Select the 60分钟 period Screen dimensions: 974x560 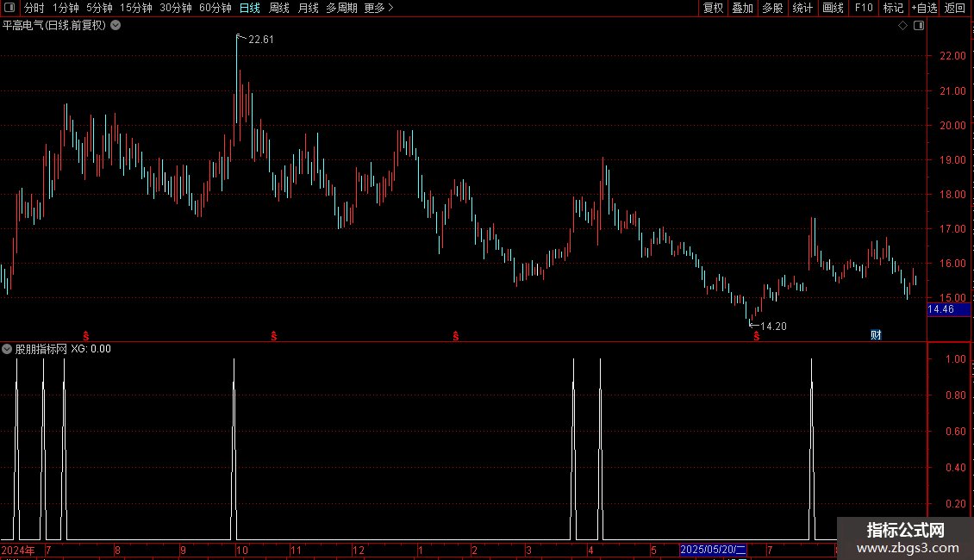[x=215, y=8]
